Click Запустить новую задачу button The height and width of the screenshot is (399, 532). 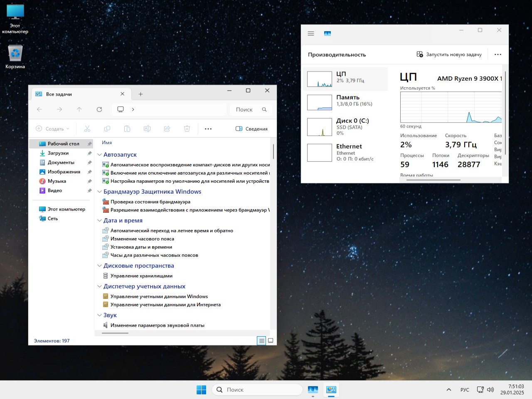coord(449,54)
